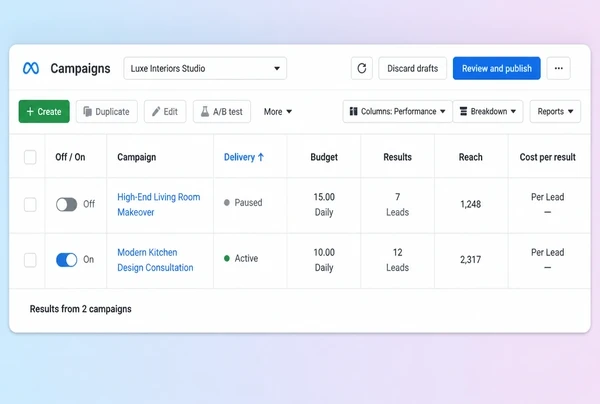Click the Reach column header

[471, 157]
